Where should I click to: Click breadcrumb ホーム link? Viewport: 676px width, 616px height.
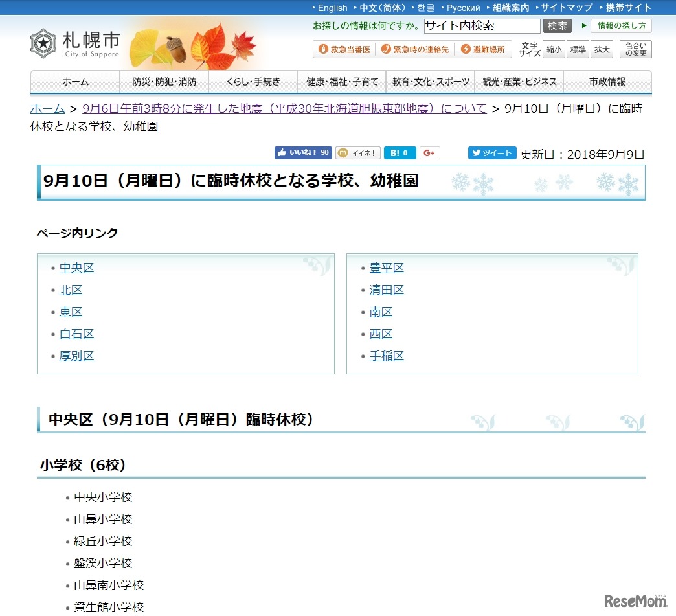47,108
